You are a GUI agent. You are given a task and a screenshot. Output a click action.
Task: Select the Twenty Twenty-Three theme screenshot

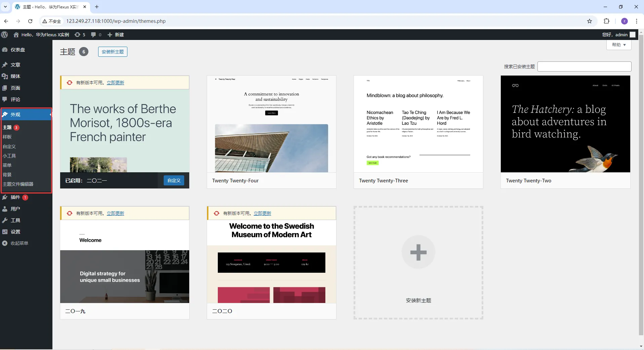pos(418,124)
